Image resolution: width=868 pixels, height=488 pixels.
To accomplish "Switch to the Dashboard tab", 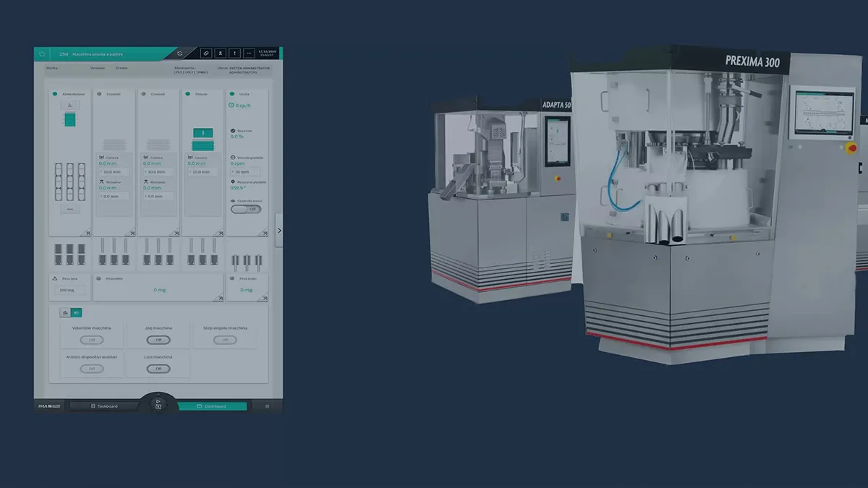I will tap(212, 406).
